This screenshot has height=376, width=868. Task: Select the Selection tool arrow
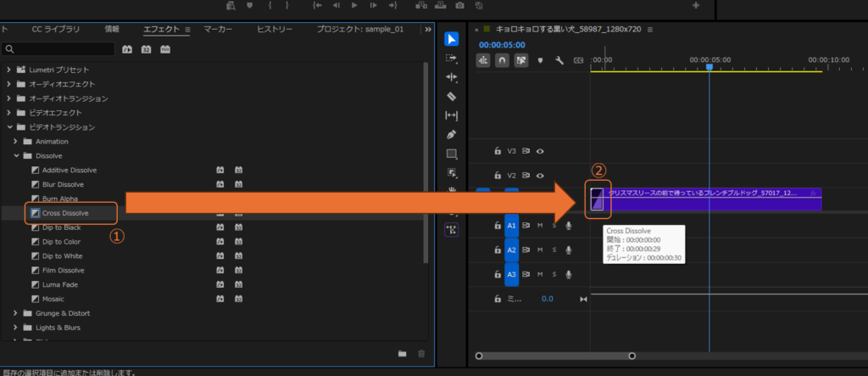452,39
